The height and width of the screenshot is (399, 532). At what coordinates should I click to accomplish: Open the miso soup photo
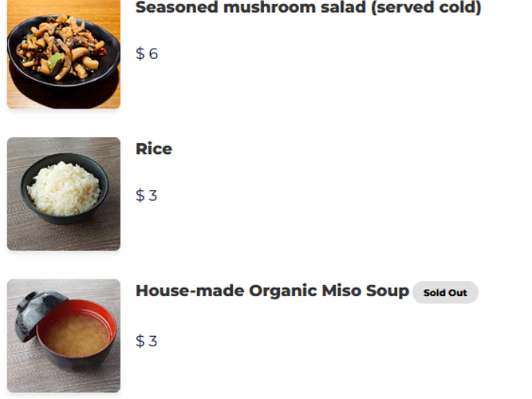64,335
